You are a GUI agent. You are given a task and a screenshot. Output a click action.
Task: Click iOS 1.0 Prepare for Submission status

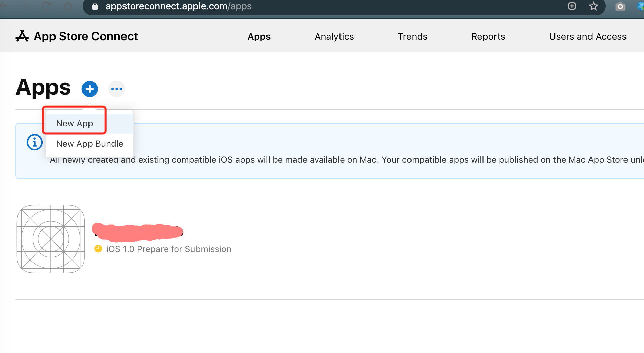pyautogui.click(x=169, y=249)
